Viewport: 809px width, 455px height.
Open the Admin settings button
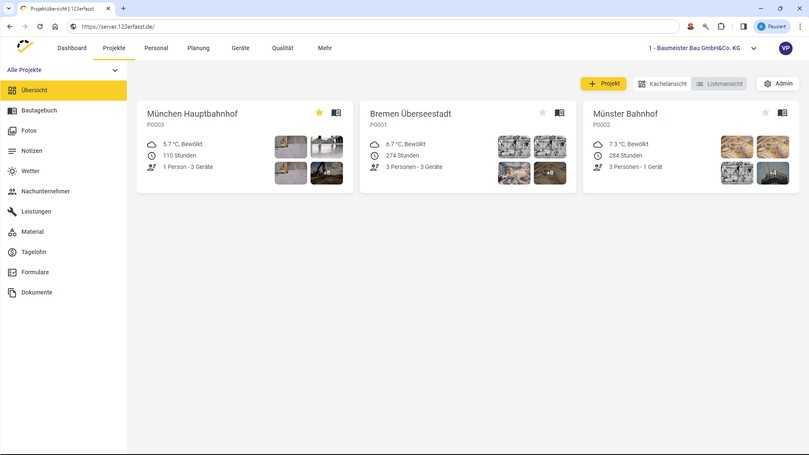(x=778, y=84)
